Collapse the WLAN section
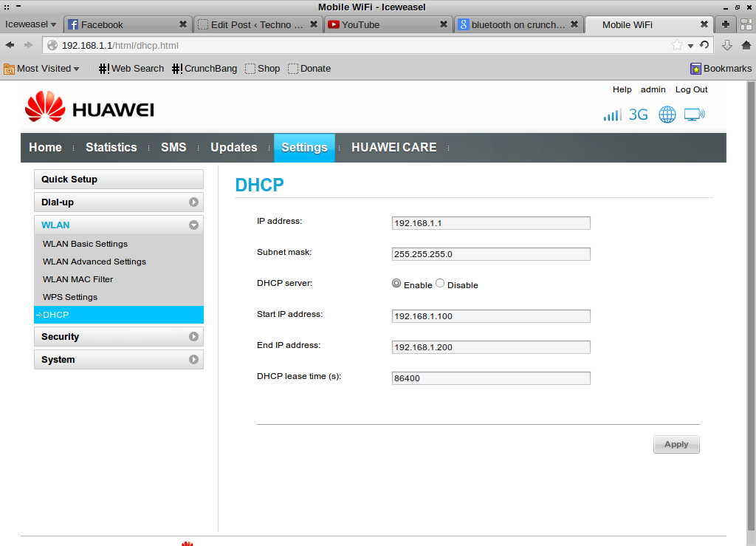This screenshot has height=546, width=756. pos(193,225)
